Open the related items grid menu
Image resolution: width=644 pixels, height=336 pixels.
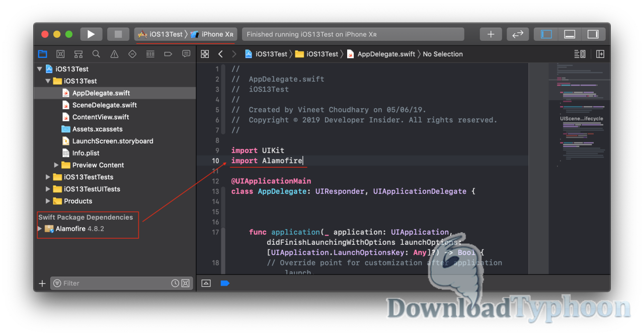tap(205, 54)
